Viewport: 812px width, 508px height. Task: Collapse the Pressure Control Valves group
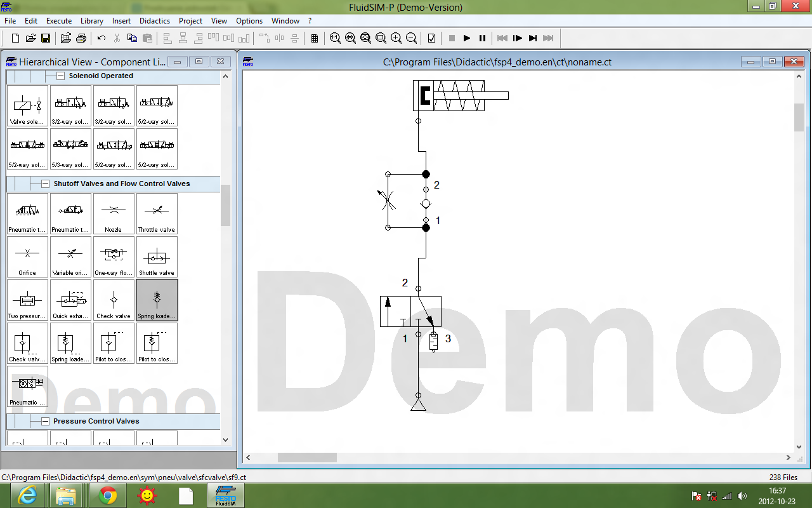[x=46, y=421]
